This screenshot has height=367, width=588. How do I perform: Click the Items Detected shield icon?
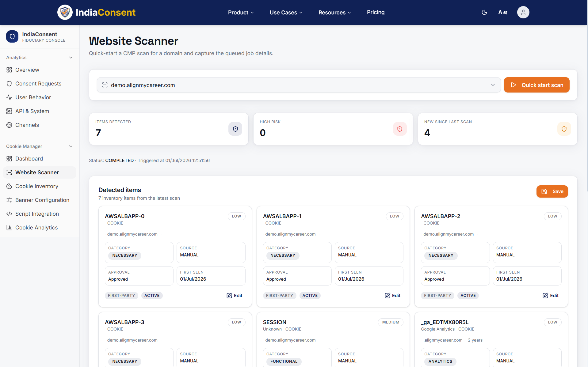coord(235,129)
